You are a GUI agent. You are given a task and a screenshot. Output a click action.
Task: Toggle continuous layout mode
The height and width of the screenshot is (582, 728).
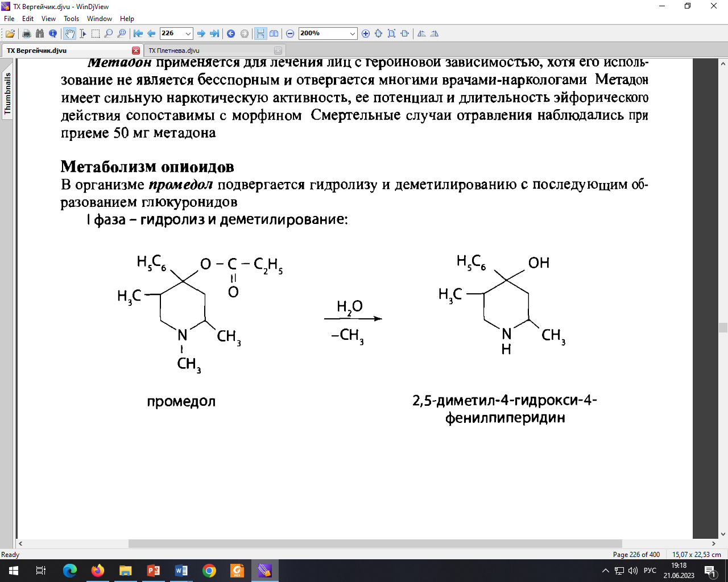[x=260, y=34]
